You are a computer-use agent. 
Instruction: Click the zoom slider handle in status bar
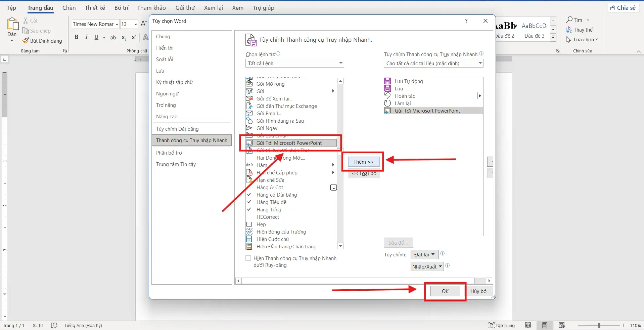tap(599, 325)
